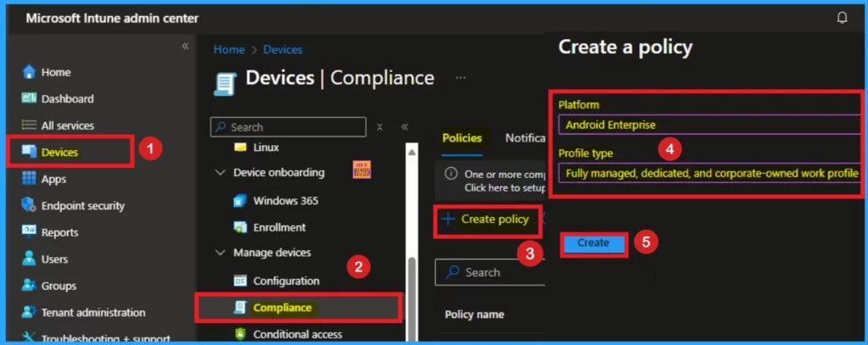Click the Conditional access lock icon
868x345 pixels.
point(240,334)
